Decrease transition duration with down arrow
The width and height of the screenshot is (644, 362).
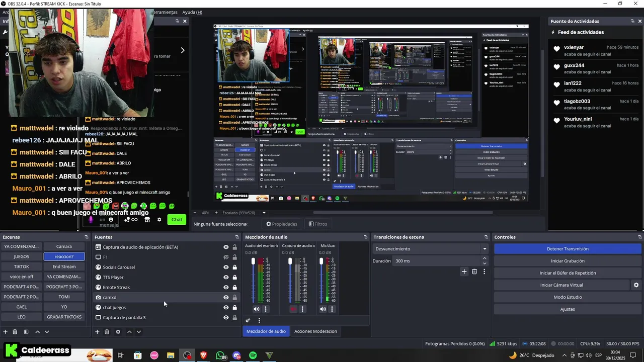click(485, 263)
